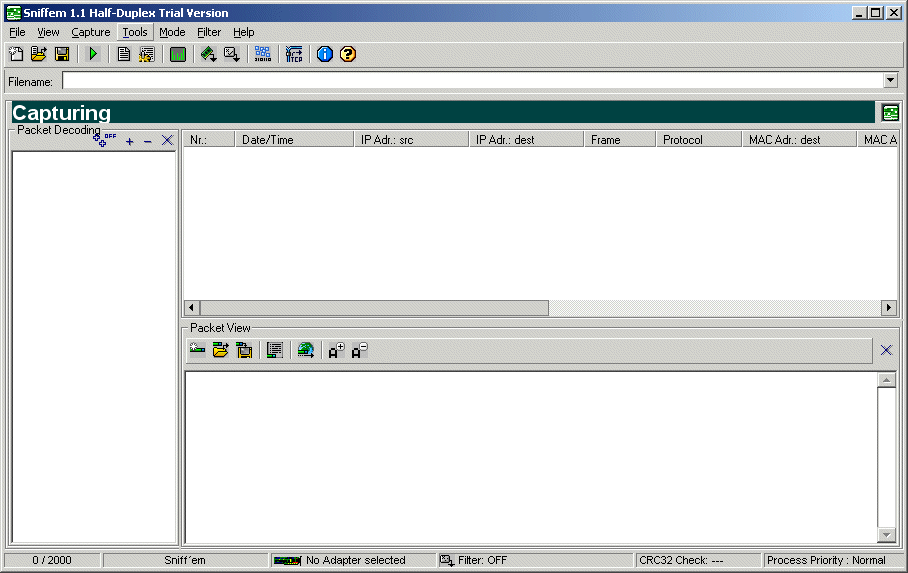Open the blue info icon
The image size is (908, 573).
click(x=325, y=54)
